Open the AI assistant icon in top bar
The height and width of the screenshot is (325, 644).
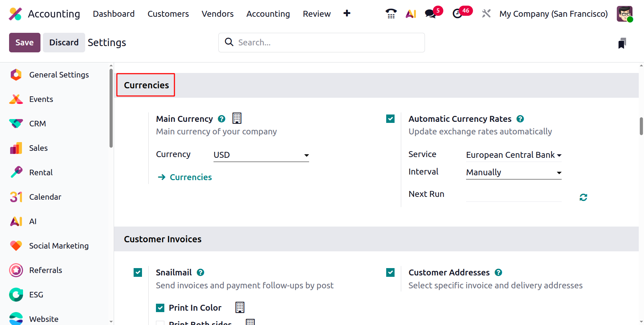pyautogui.click(x=411, y=14)
